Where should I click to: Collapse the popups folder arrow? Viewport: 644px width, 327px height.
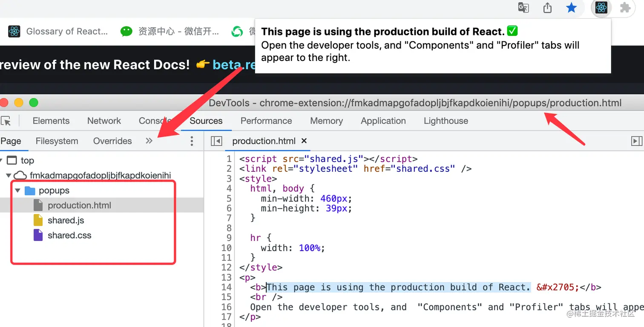(x=17, y=191)
